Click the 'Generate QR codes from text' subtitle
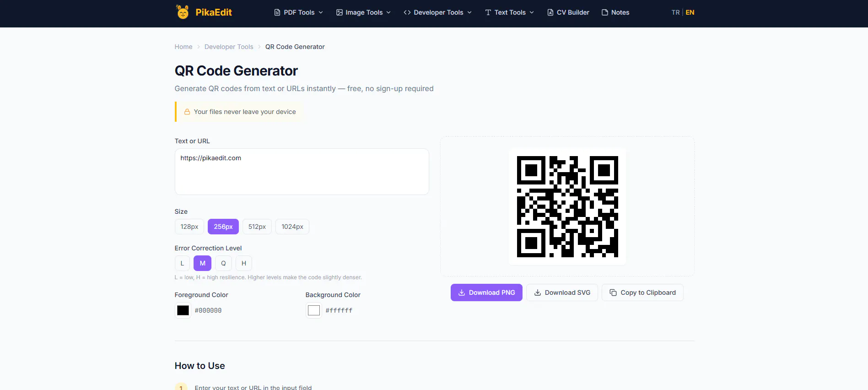Screen dimensions: 868x390 coord(304,88)
